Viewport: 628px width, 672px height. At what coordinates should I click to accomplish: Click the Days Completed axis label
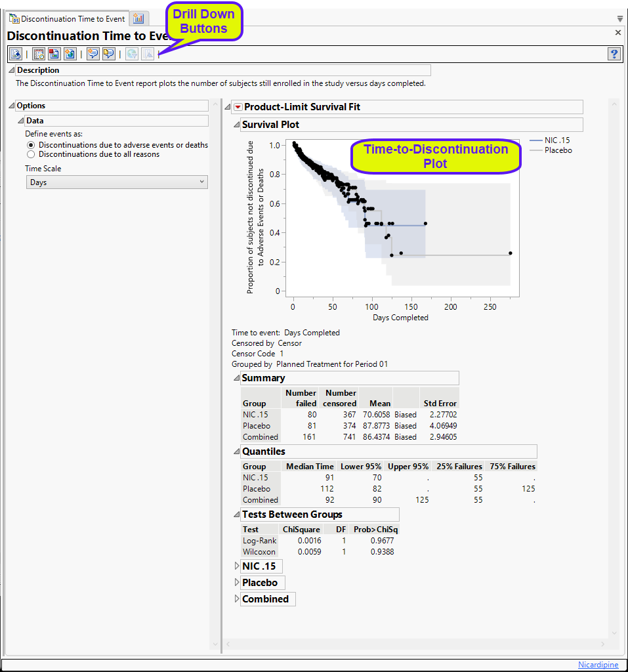coord(400,318)
